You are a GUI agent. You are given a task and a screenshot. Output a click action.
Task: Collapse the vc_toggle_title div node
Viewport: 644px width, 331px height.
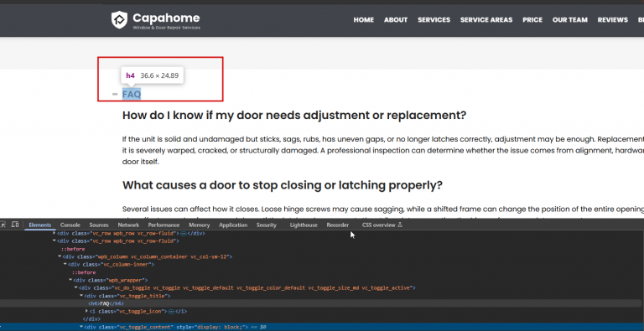81,296
